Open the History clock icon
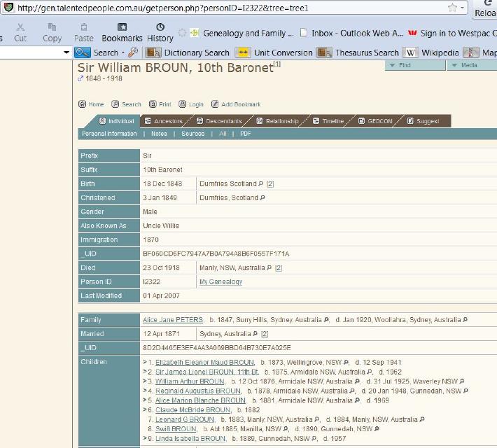The height and width of the screenshot is (448, 497). coord(160,27)
